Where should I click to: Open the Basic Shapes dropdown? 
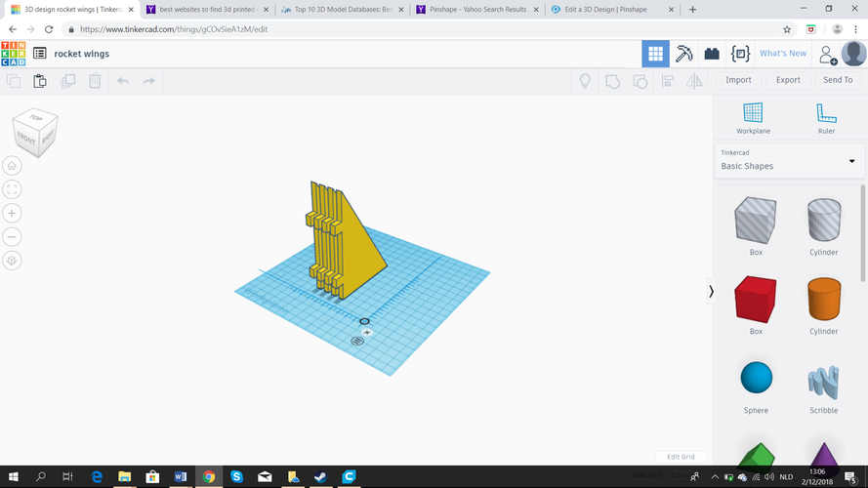point(789,160)
